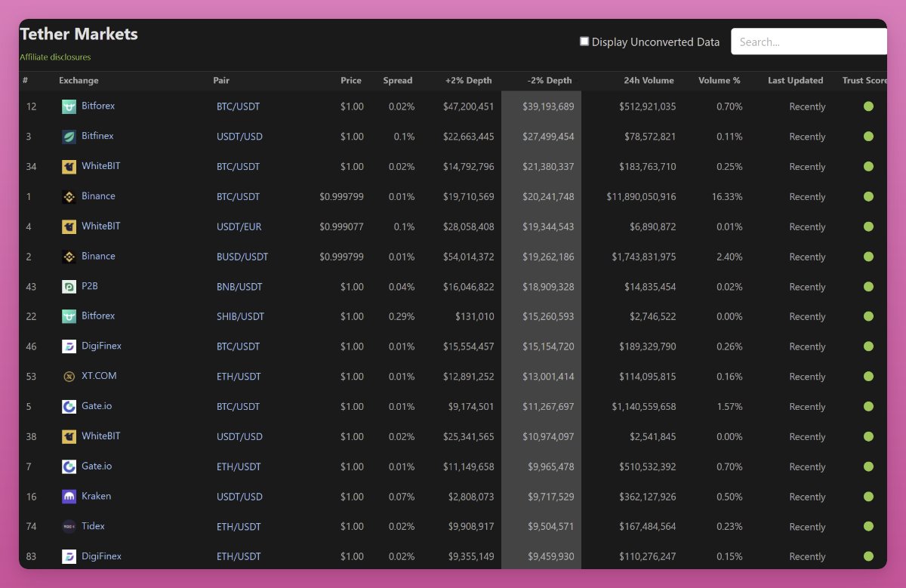Screen dimensions: 906x588
Task: Click the Gate.io logo in the BTC/USDT row
Action: [69, 407]
